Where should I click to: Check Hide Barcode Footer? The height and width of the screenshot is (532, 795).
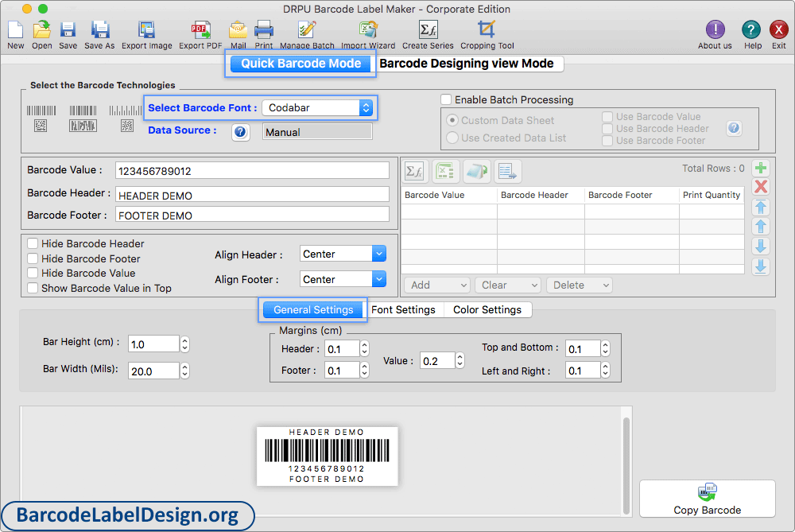33,258
